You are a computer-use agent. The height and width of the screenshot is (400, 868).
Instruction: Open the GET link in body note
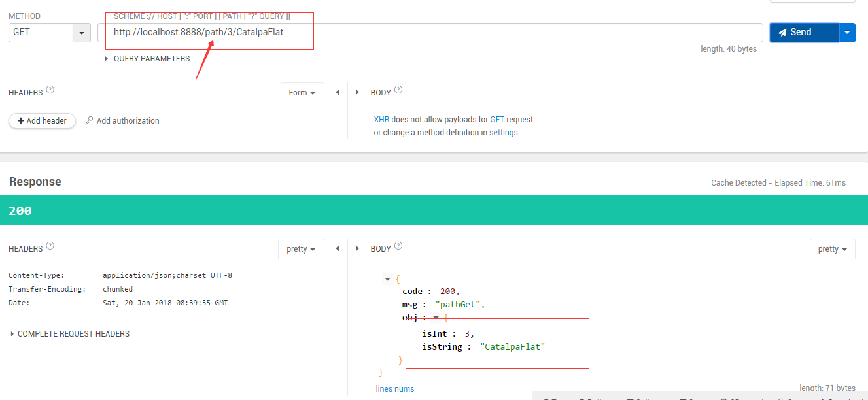pos(497,120)
